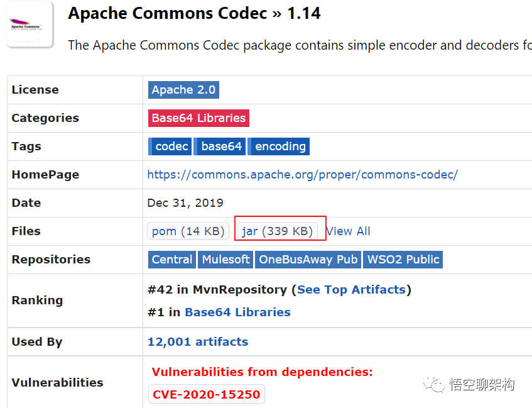
Task: Click the View All files link
Action: 348,231
